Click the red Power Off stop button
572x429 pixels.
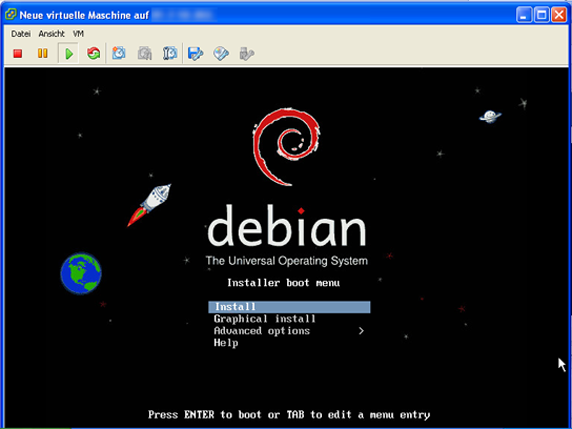[18, 54]
